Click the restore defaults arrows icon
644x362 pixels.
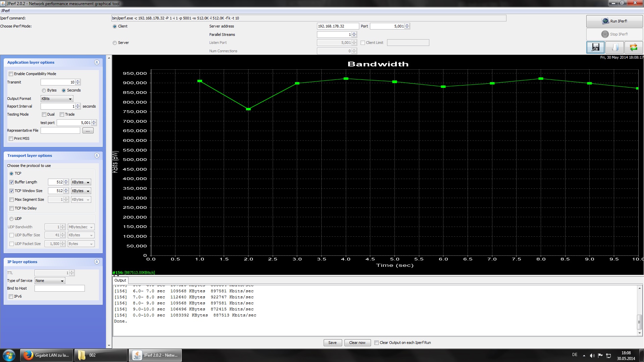[633, 47]
